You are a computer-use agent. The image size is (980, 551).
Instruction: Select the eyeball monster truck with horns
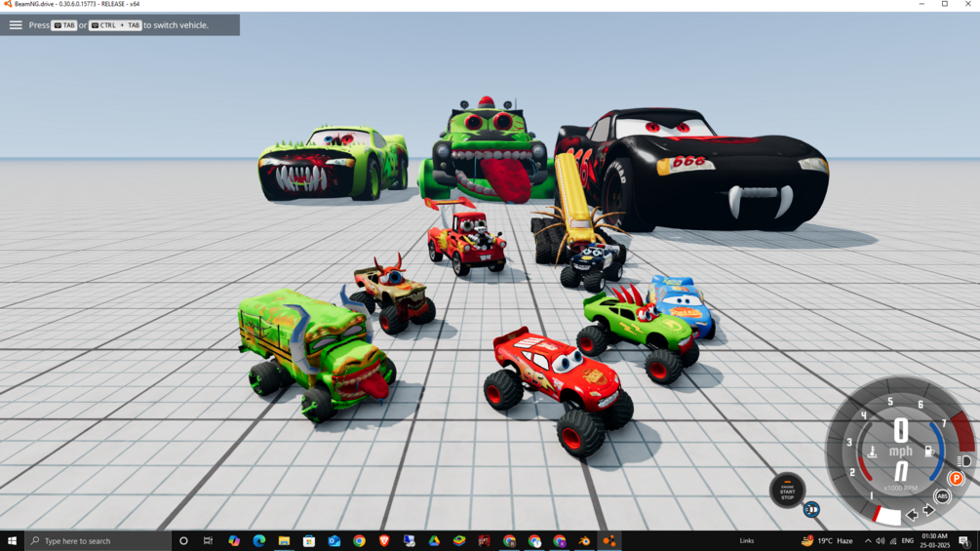click(x=393, y=295)
